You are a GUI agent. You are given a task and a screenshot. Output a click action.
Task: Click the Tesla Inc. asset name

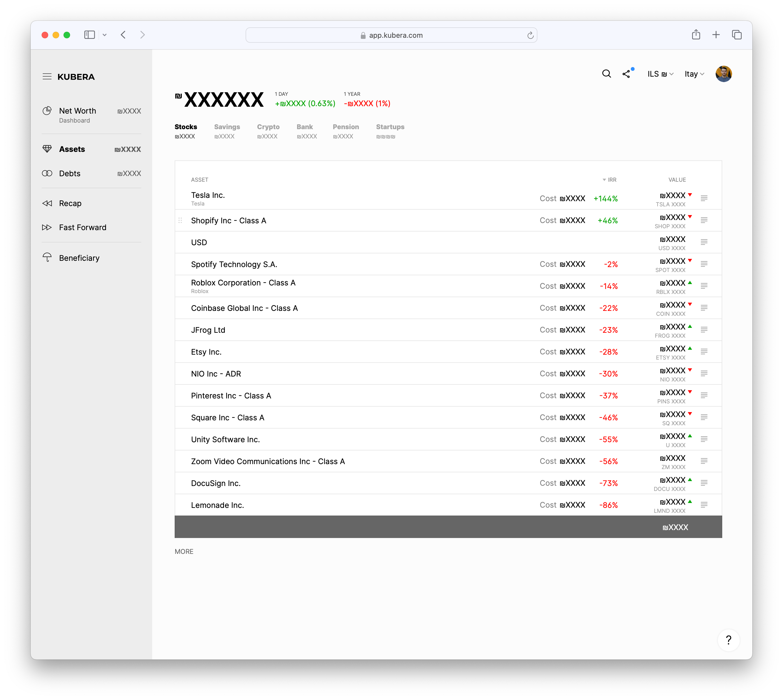(208, 195)
